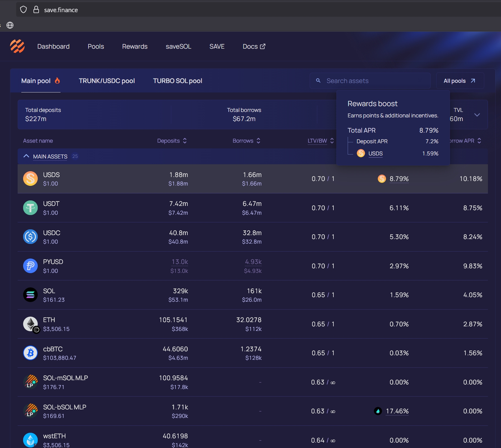The width and height of the screenshot is (501, 448).
Task: Click the USDT token icon
Action: pos(30,208)
